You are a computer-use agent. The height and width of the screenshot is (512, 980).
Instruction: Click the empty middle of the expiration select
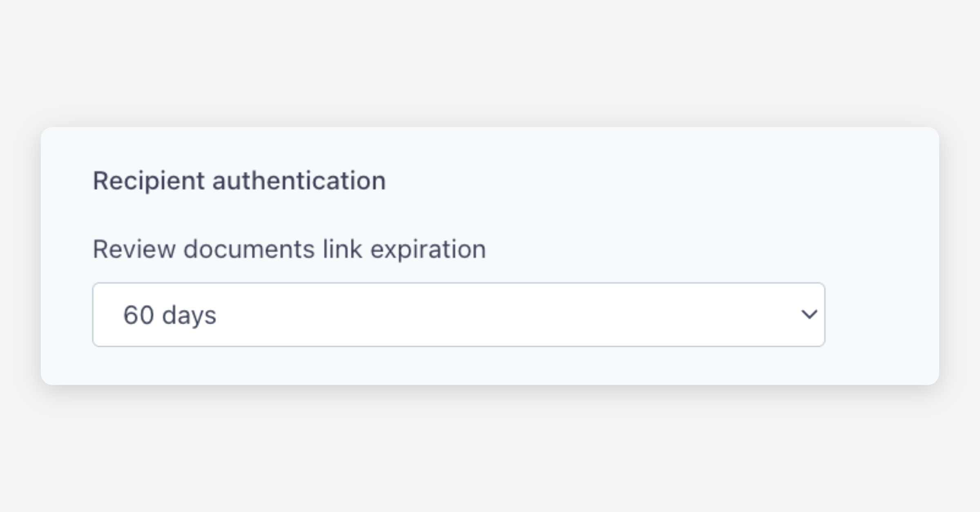[x=490, y=315]
